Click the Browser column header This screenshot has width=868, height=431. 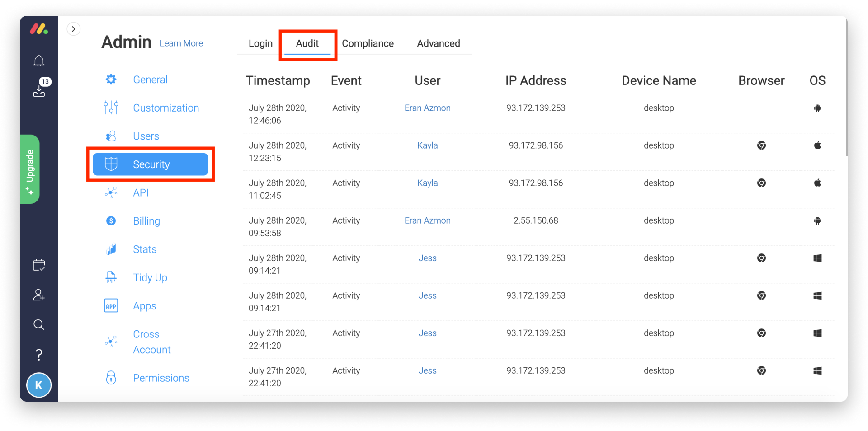(x=761, y=80)
